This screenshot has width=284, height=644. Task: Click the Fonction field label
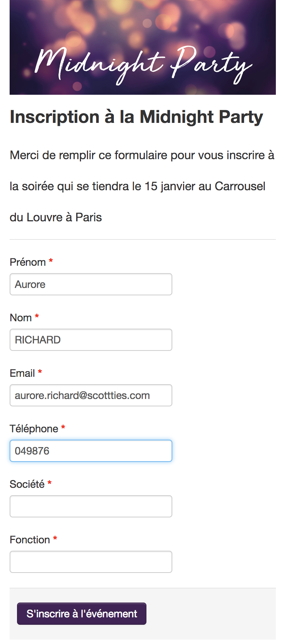coord(30,540)
